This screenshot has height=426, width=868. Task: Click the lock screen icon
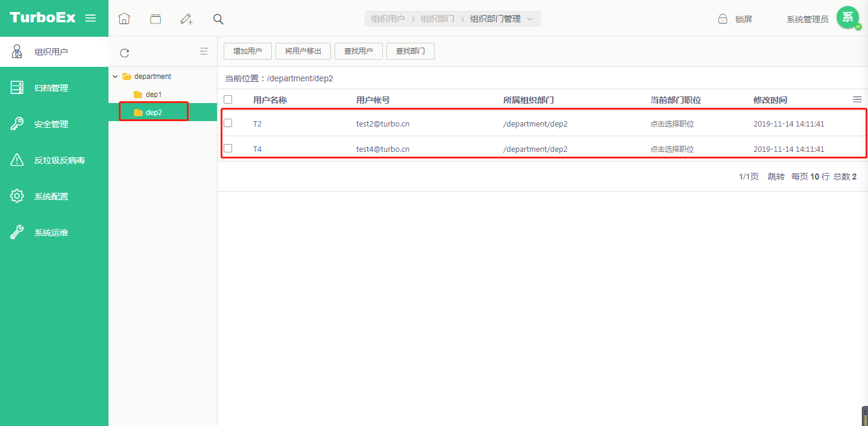coord(723,19)
